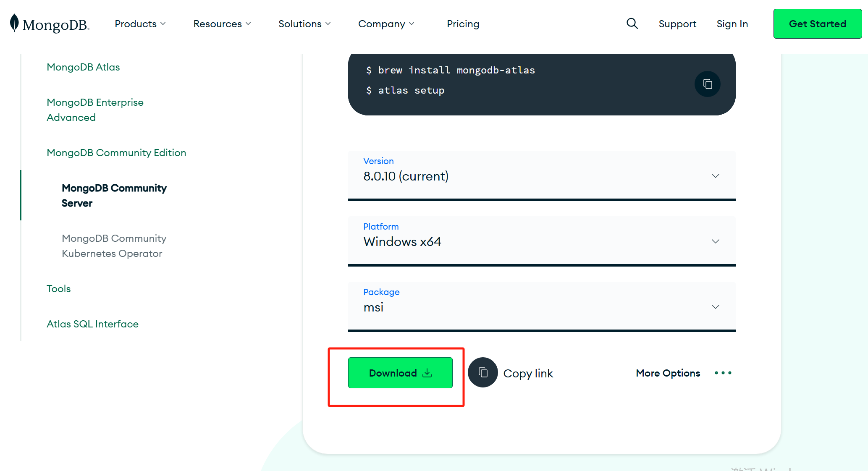Select MongoDB Community Kubernetes Operator
The width and height of the screenshot is (868, 471).
tap(114, 246)
